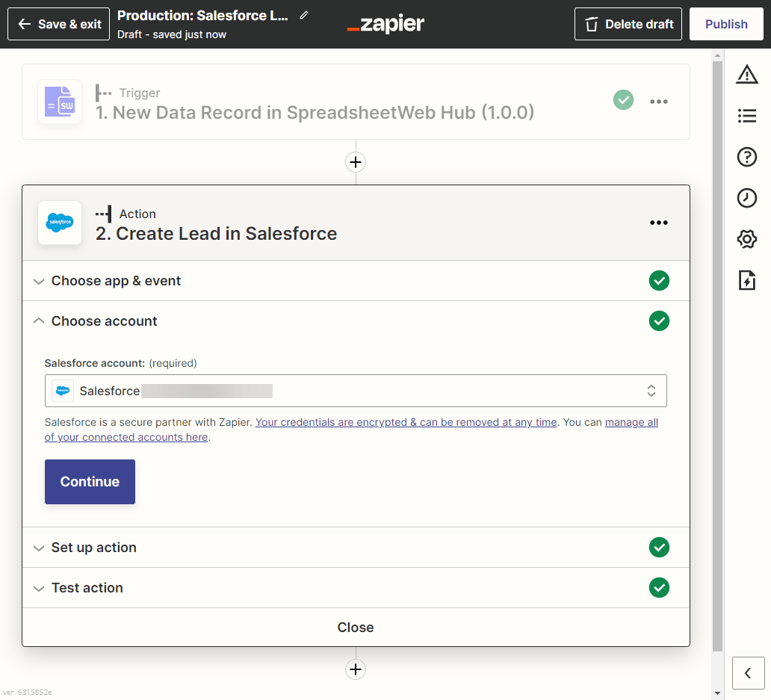The width and height of the screenshot is (771, 700).
Task: Open the help question mark icon
Action: click(746, 157)
